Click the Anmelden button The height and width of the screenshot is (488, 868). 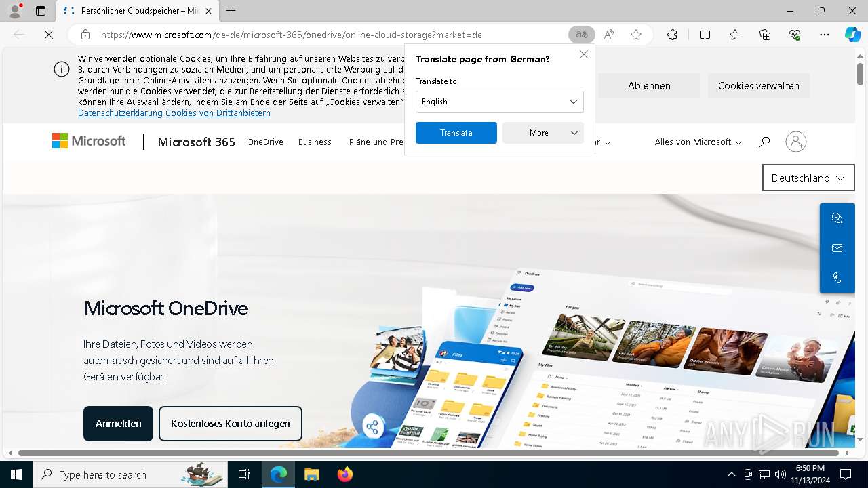[119, 424]
